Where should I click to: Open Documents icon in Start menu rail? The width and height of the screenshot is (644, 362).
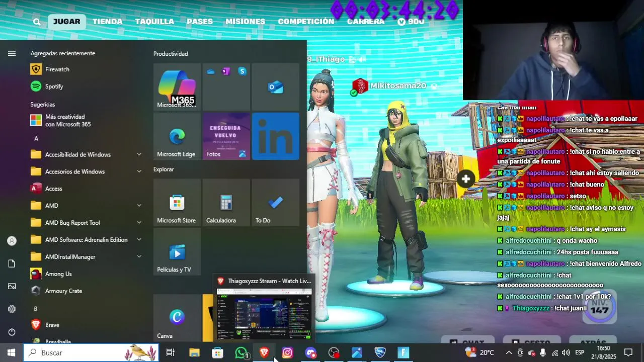coord(12,264)
